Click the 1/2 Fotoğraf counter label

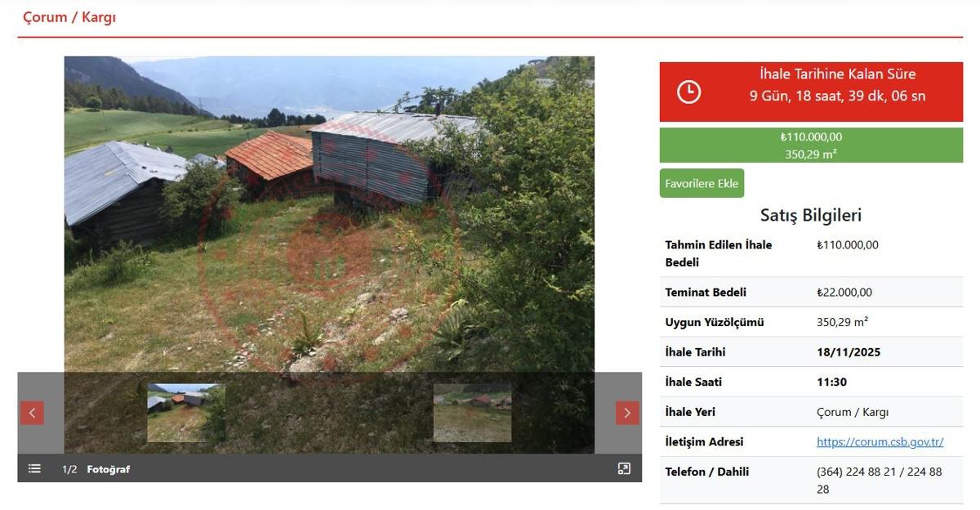click(96, 469)
